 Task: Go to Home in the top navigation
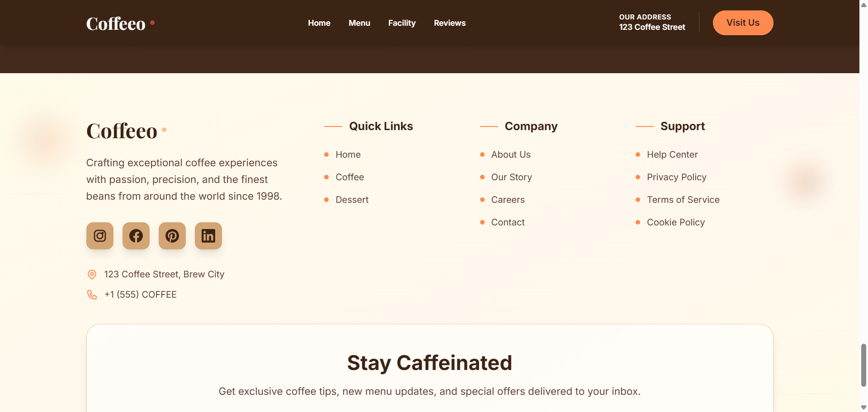[319, 23]
